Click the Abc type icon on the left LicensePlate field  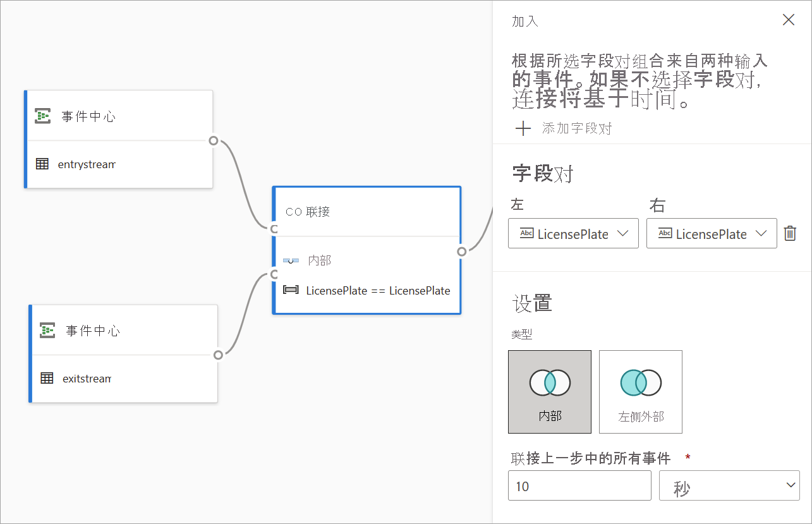pyautogui.click(x=526, y=233)
